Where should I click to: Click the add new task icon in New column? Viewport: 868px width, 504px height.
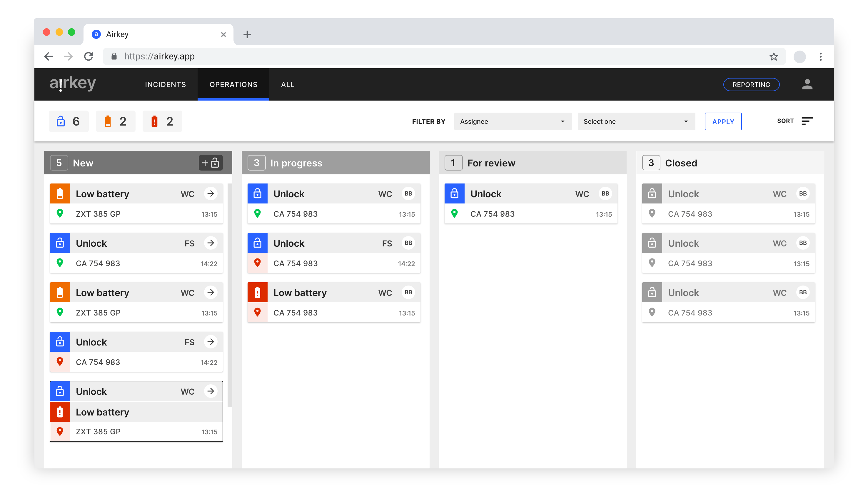[210, 163]
